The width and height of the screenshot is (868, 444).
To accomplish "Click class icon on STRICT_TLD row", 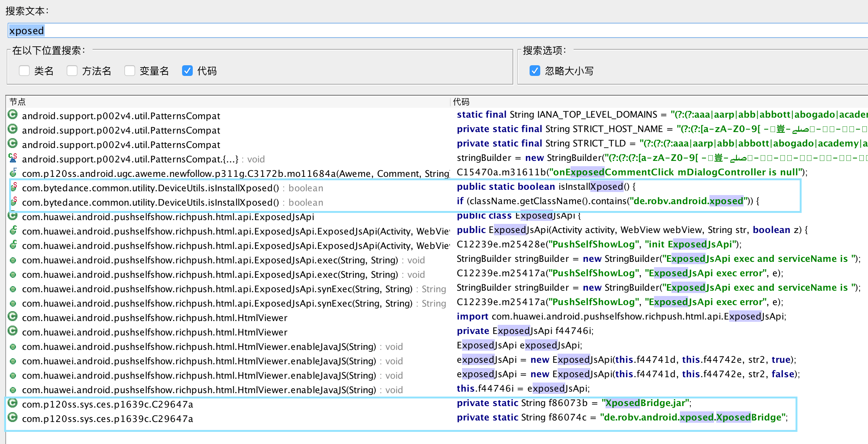I will point(13,143).
